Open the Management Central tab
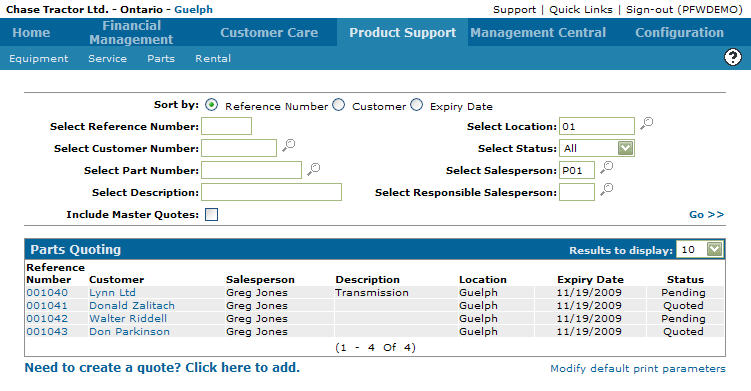751x391 pixels. coord(538,33)
